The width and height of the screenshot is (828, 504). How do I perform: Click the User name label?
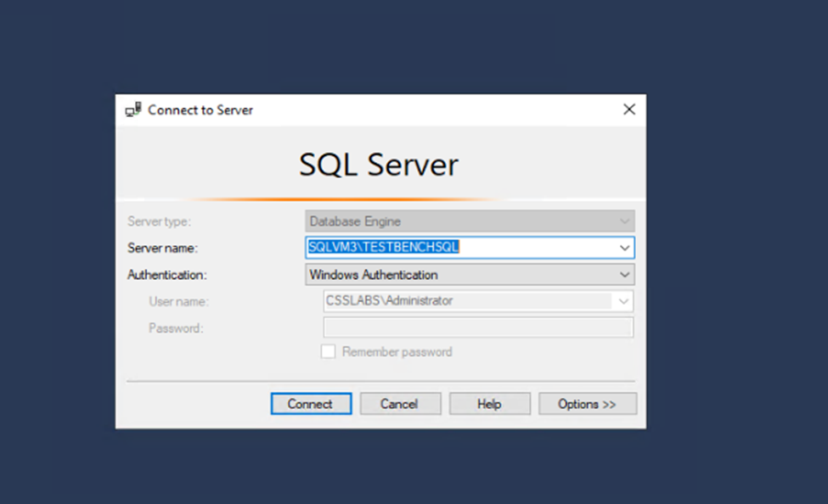(178, 301)
